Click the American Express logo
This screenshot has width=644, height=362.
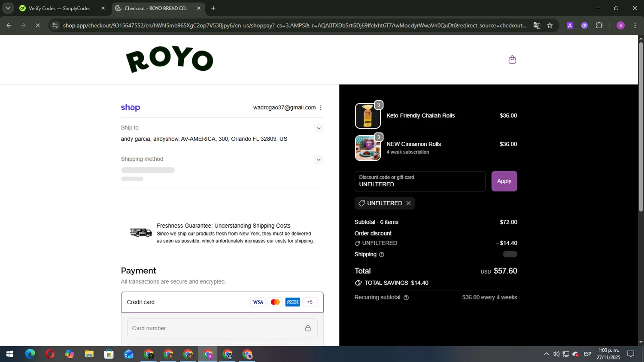(292, 302)
